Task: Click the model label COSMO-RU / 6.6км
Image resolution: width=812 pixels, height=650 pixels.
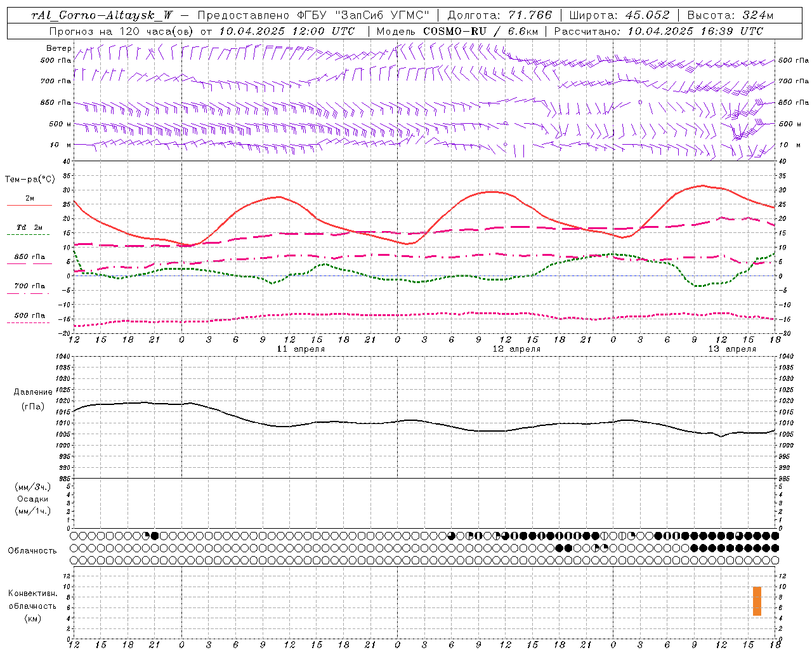Action: tap(480, 31)
